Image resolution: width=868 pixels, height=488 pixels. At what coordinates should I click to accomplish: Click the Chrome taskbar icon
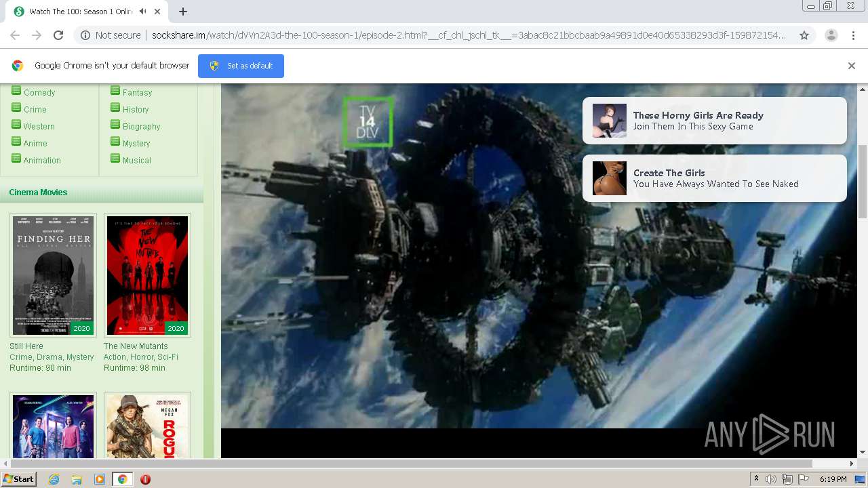(123, 479)
